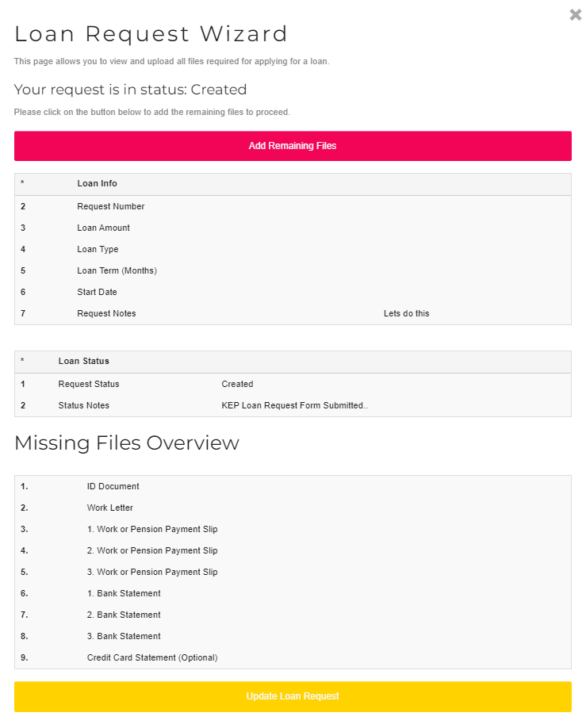Click the Add Remaining Files button
Viewport: 586px width, 728px height.
click(293, 146)
